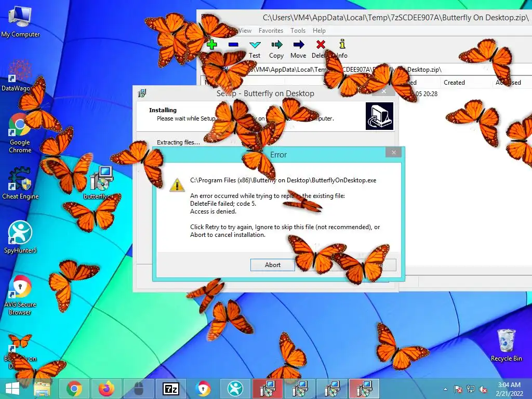This screenshot has height=399, width=532.
Task: Select the My Computer desktop icon
Action: pyautogui.click(x=20, y=22)
